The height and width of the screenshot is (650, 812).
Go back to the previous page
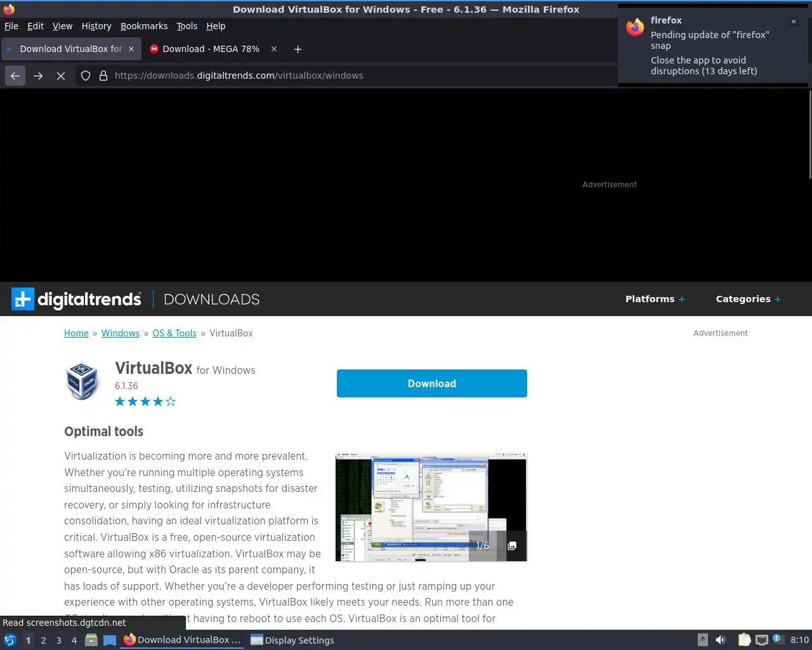tap(15, 76)
